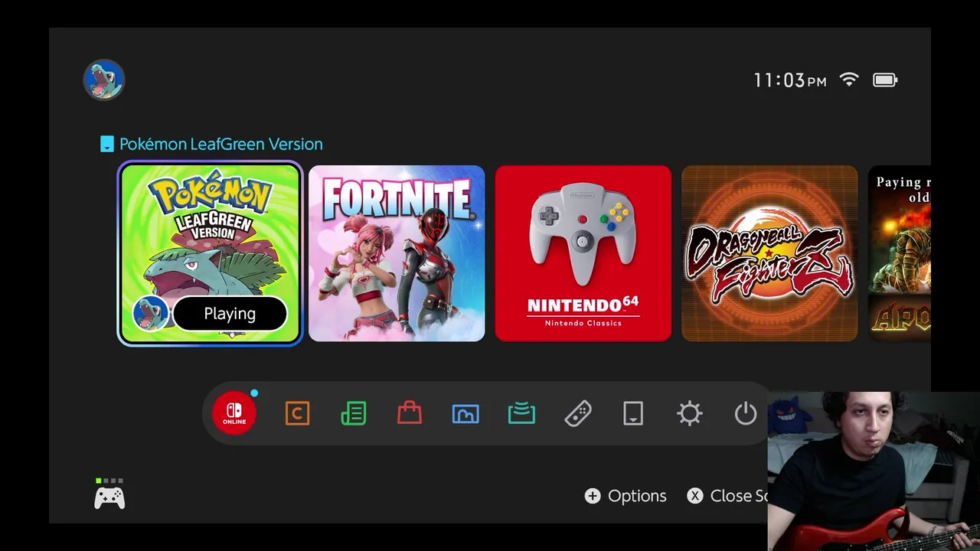This screenshot has width=980, height=551.
Task: Click the game card icon beside title
Action: (x=107, y=144)
